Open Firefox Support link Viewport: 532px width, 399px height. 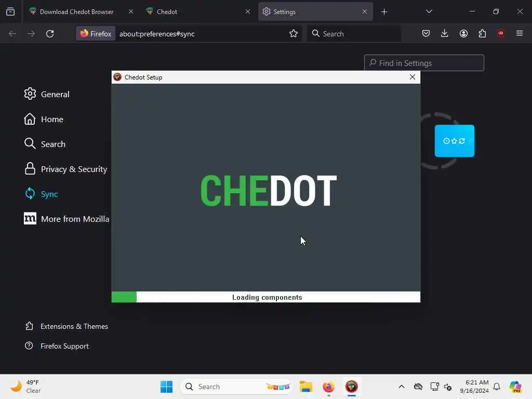[57, 345]
